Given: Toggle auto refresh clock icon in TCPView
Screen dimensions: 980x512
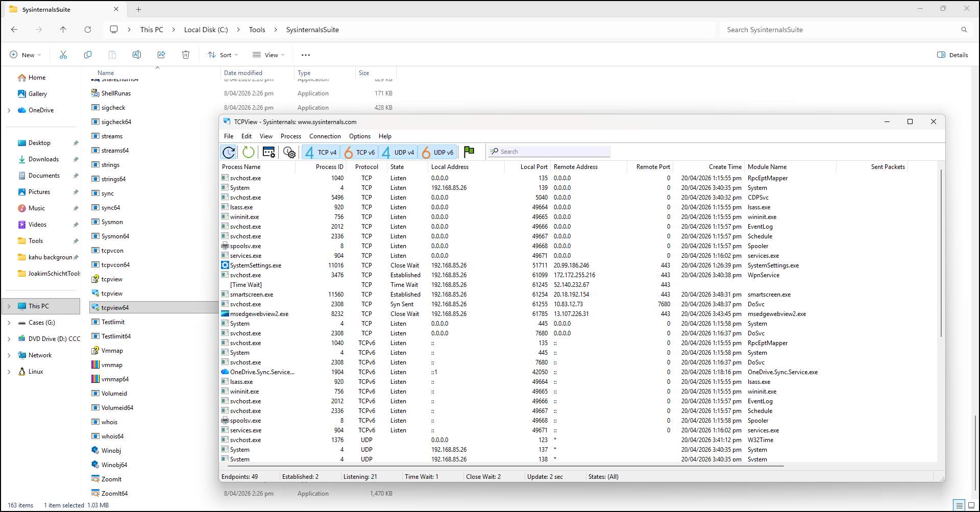Looking at the screenshot, I should (x=229, y=152).
